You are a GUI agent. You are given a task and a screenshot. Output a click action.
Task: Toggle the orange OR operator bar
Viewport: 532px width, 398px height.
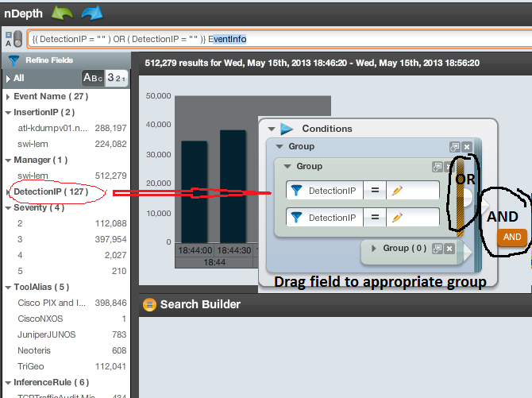(460, 198)
